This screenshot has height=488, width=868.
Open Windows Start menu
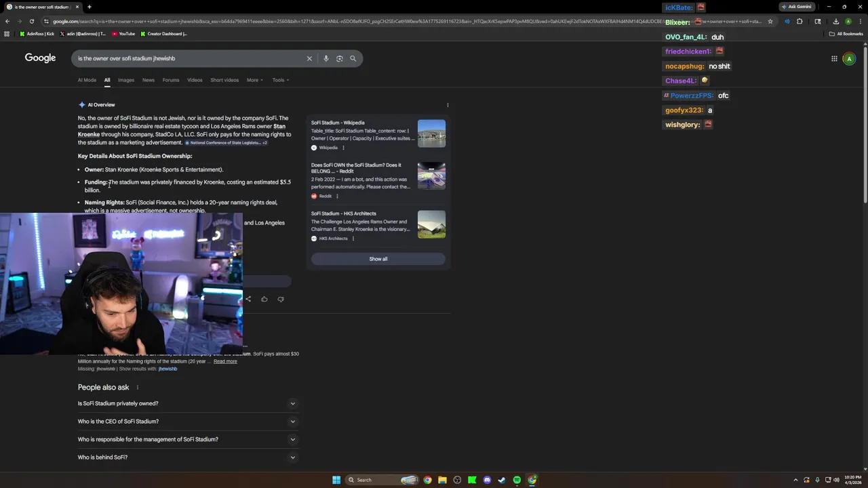336,480
